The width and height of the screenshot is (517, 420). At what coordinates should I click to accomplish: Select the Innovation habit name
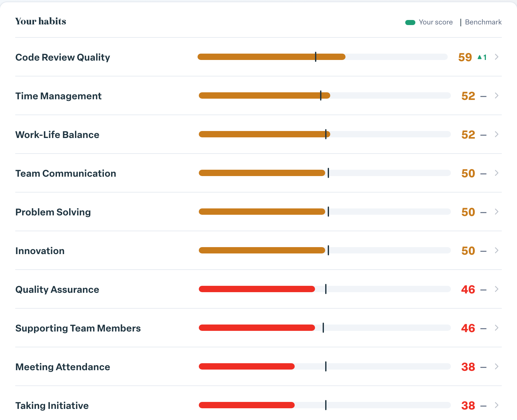[40, 251]
